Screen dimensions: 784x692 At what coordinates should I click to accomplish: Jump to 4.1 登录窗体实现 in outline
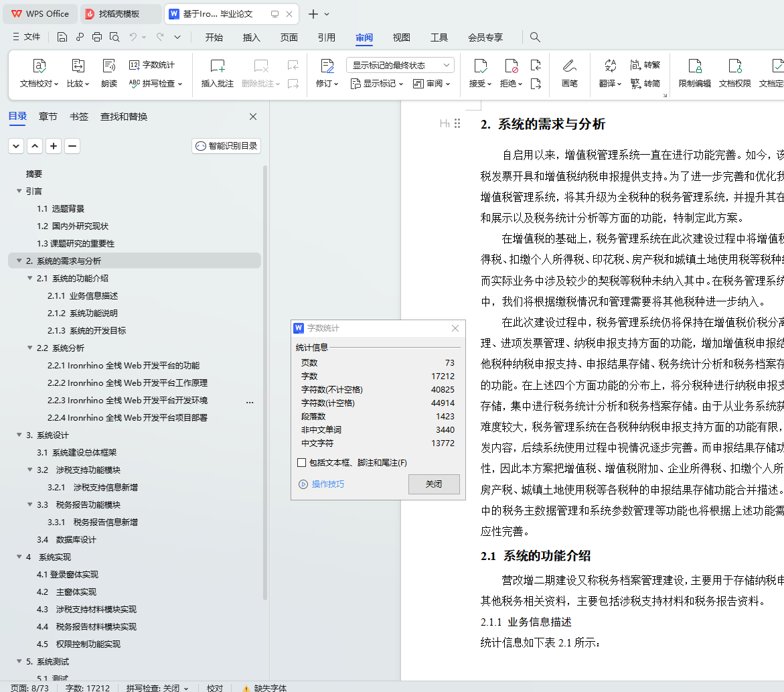67,575
